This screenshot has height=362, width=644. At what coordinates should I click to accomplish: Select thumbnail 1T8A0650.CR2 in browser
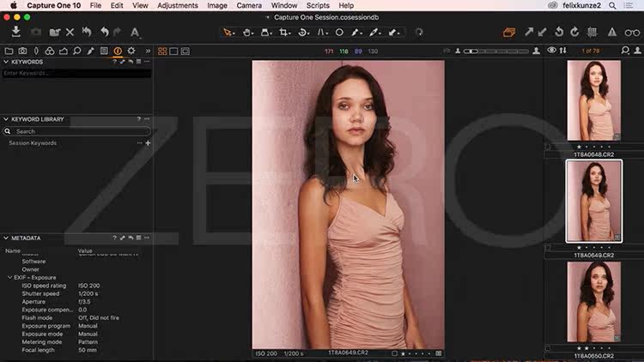[x=593, y=300]
